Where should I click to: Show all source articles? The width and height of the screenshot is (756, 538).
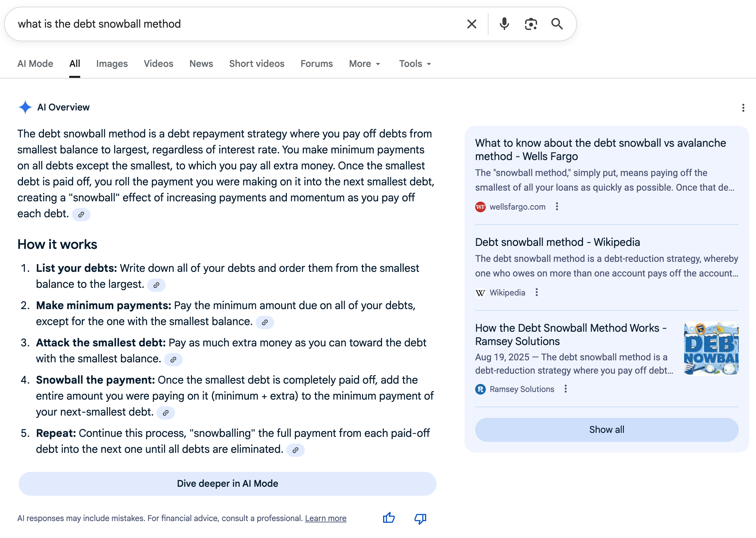coord(606,430)
